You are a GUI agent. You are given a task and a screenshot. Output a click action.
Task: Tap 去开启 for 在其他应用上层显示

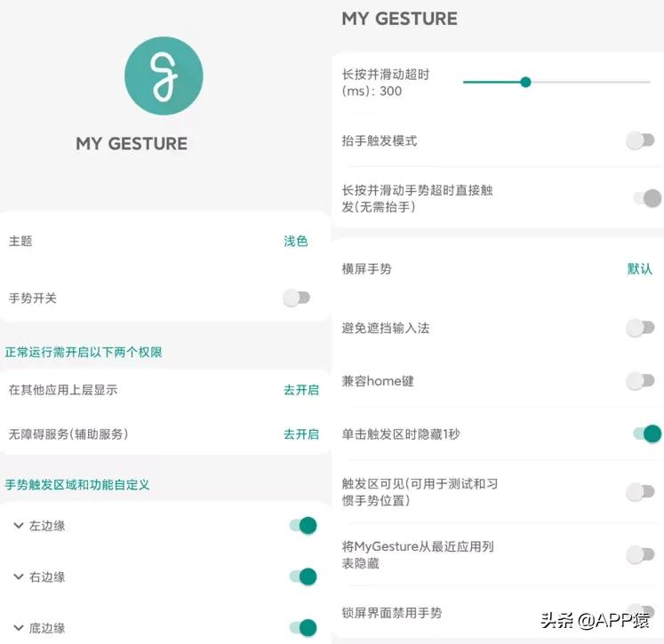point(301,390)
